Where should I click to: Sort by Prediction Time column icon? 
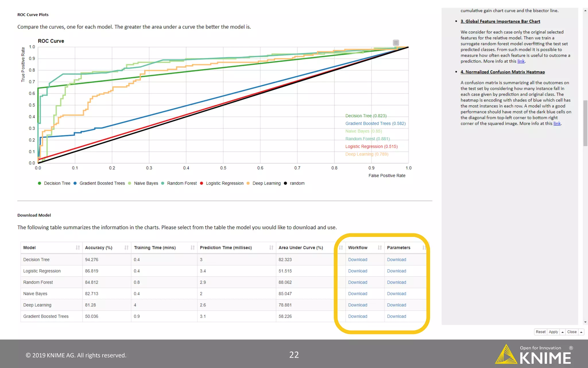coord(271,248)
